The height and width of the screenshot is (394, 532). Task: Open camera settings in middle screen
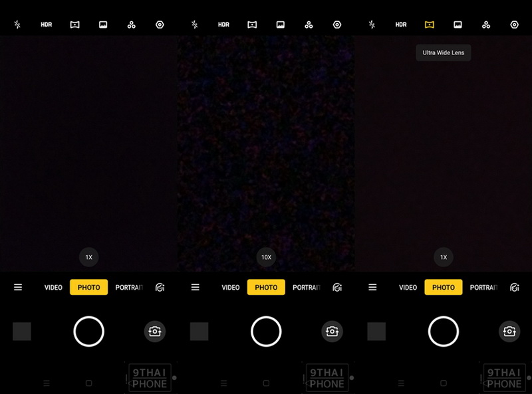coord(337,25)
